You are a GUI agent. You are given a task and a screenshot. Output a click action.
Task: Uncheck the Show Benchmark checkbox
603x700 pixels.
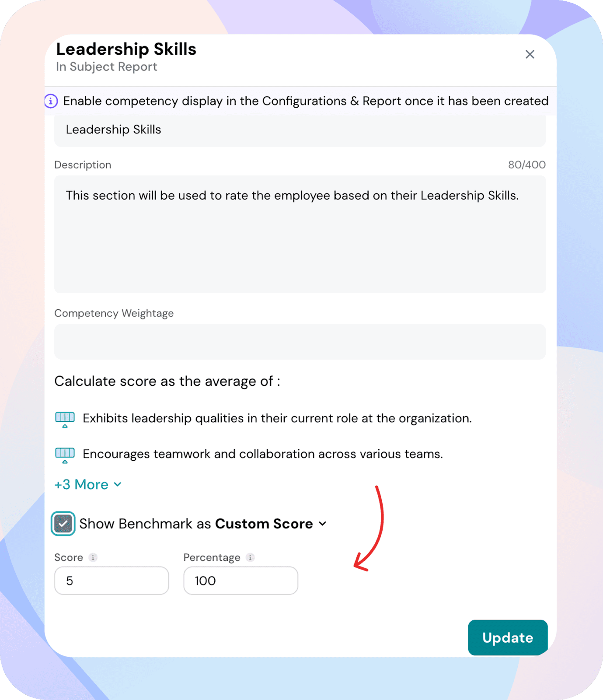tap(63, 524)
